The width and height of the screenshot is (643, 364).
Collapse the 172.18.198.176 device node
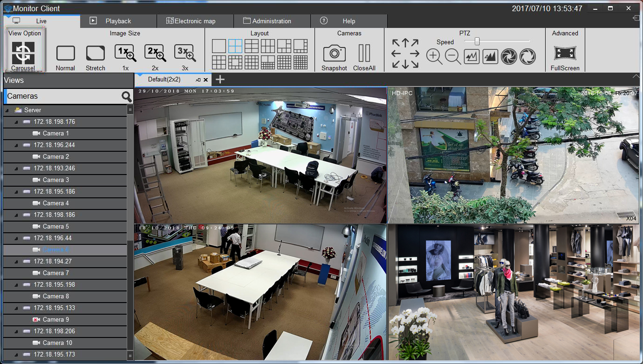click(16, 122)
